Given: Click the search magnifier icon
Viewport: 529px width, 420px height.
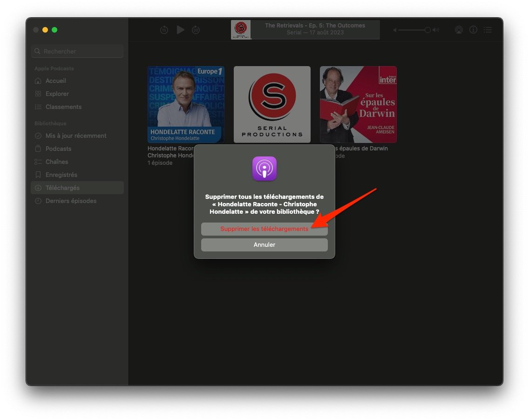Looking at the screenshot, I should pyautogui.click(x=37, y=51).
